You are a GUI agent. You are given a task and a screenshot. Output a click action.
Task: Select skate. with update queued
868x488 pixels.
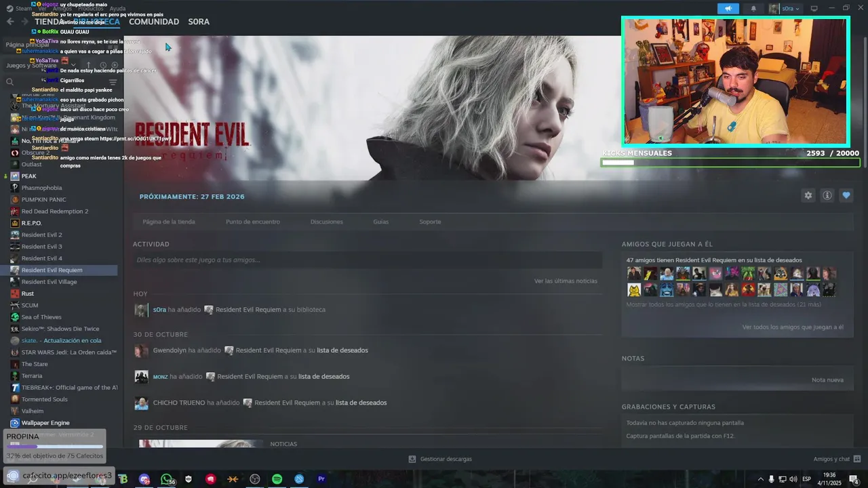[61, 340]
